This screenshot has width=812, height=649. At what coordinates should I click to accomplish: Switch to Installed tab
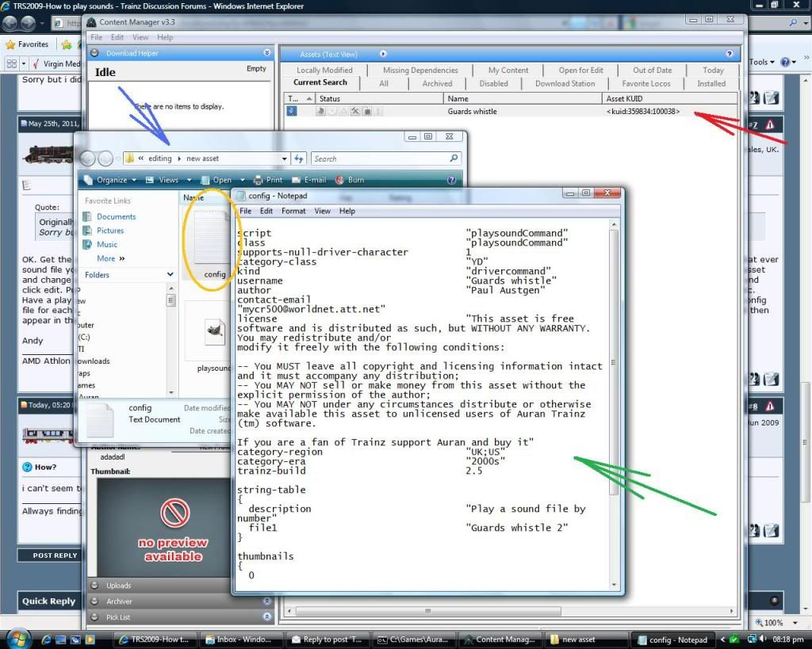(x=711, y=83)
